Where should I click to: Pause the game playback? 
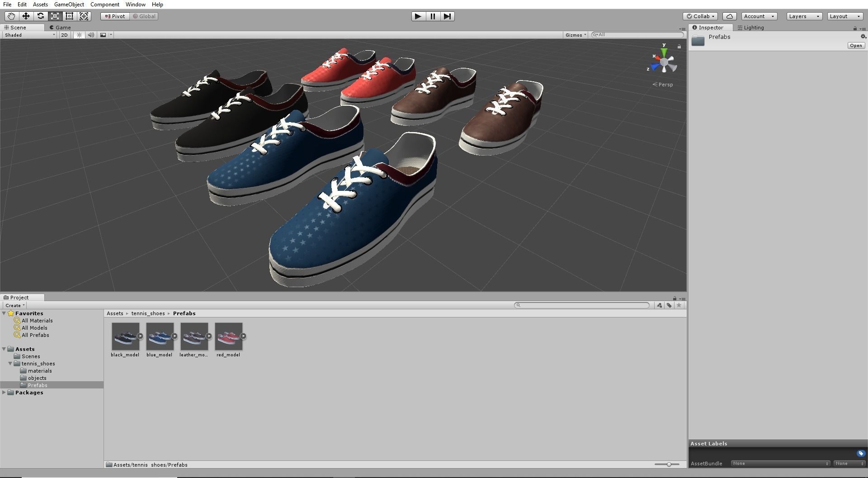coord(433,16)
